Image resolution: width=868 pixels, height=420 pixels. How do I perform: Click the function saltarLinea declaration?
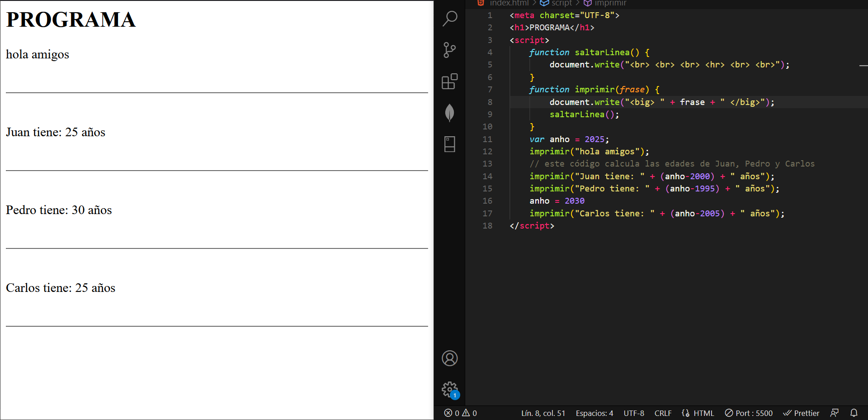[590, 52]
